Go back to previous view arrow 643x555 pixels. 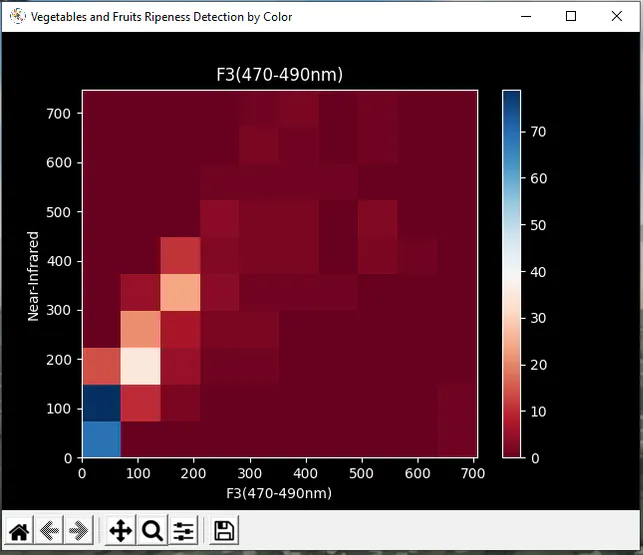click(49, 531)
